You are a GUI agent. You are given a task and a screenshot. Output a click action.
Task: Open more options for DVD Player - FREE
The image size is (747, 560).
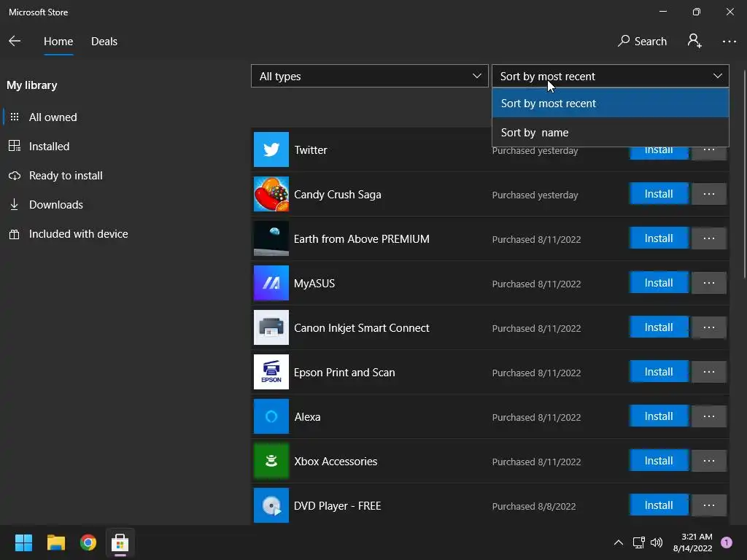tap(709, 505)
